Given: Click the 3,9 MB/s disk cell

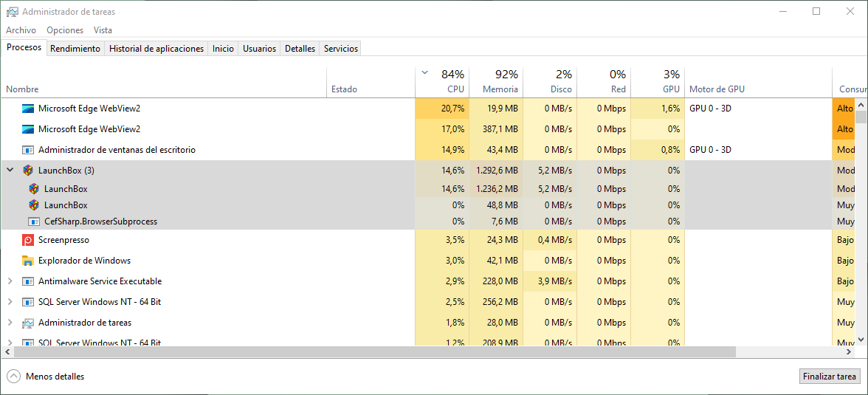Looking at the screenshot, I should point(550,281).
